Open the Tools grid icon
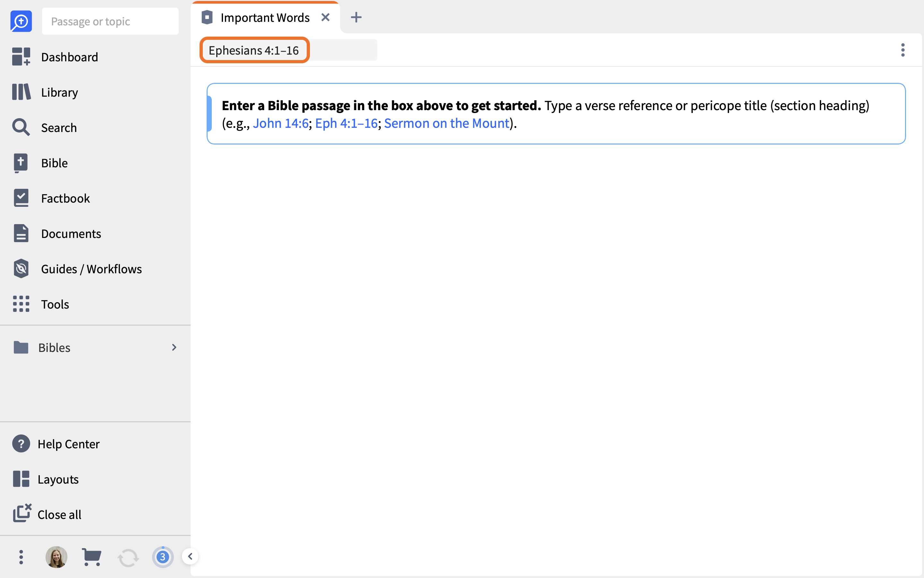 point(21,304)
